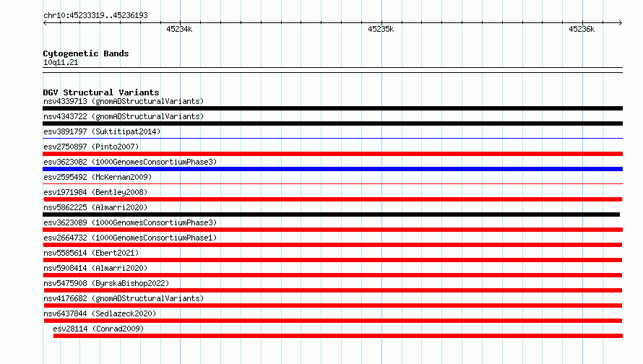The width and height of the screenshot is (643, 364).
Task: Open nsv5585614 (Ebert2021) variant label
Action: point(91,253)
